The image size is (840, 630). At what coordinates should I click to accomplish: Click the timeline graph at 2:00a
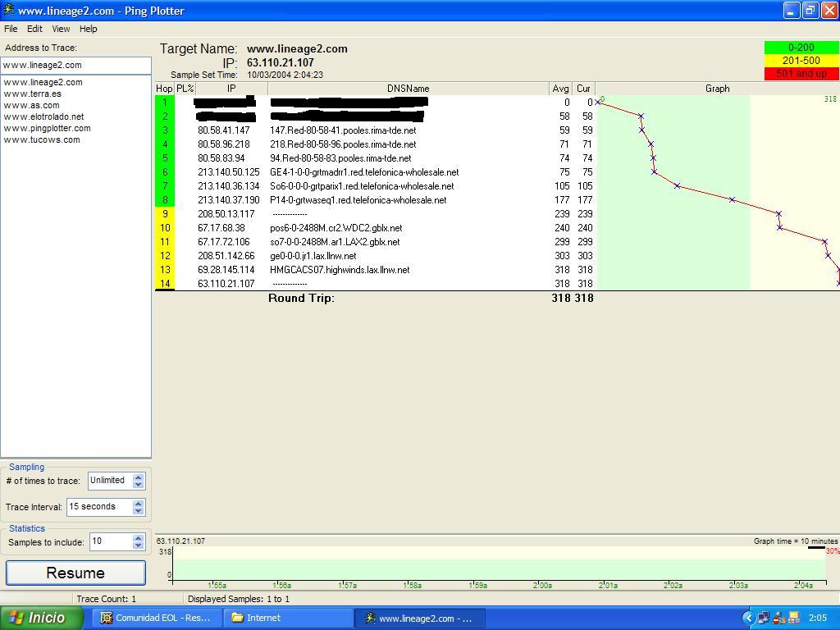click(x=542, y=585)
